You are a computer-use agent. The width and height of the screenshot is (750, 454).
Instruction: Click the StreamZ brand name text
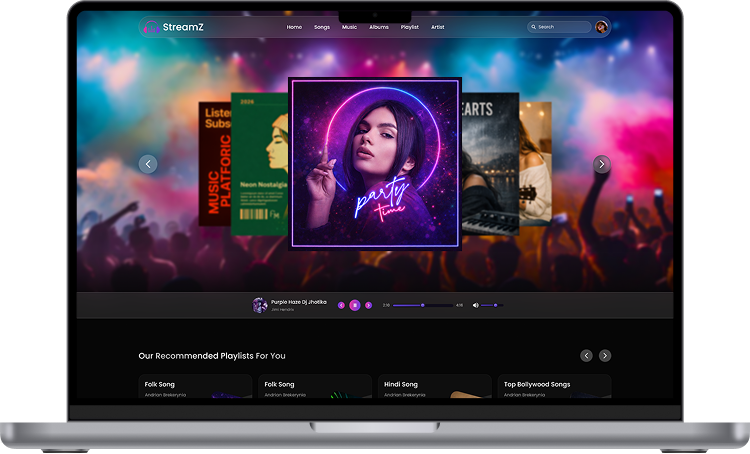click(x=183, y=27)
